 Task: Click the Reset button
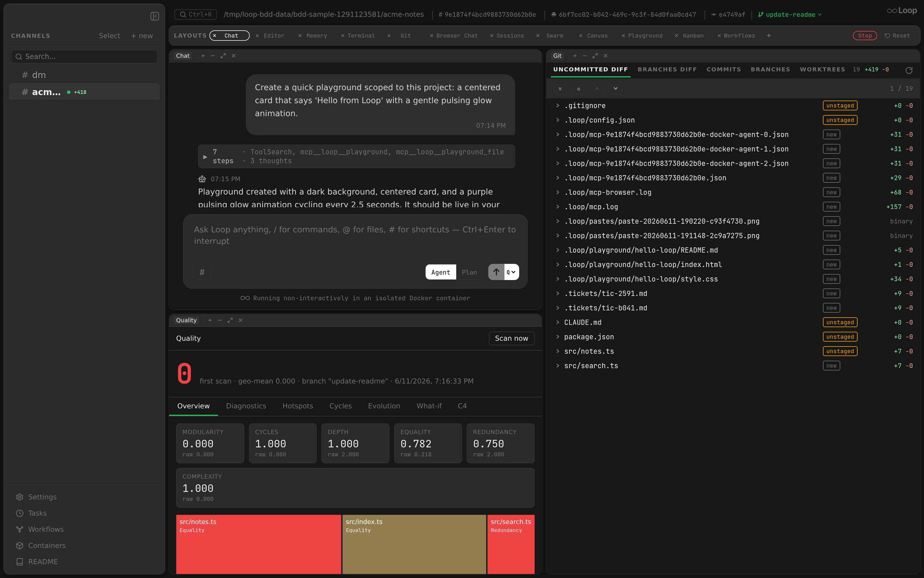pos(897,36)
